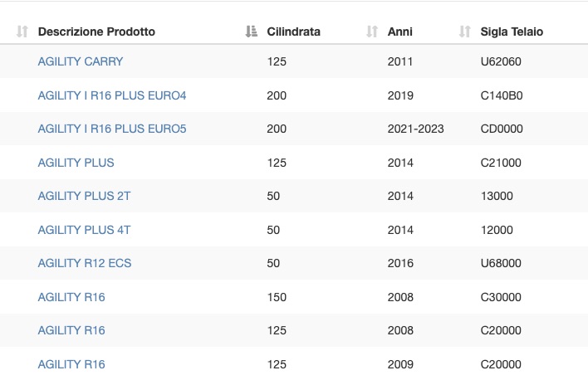Open AGILITY R16 2009 model link
Image resolution: width=588 pixels, height=385 pixels.
pyautogui.click(x=71, y=364)
